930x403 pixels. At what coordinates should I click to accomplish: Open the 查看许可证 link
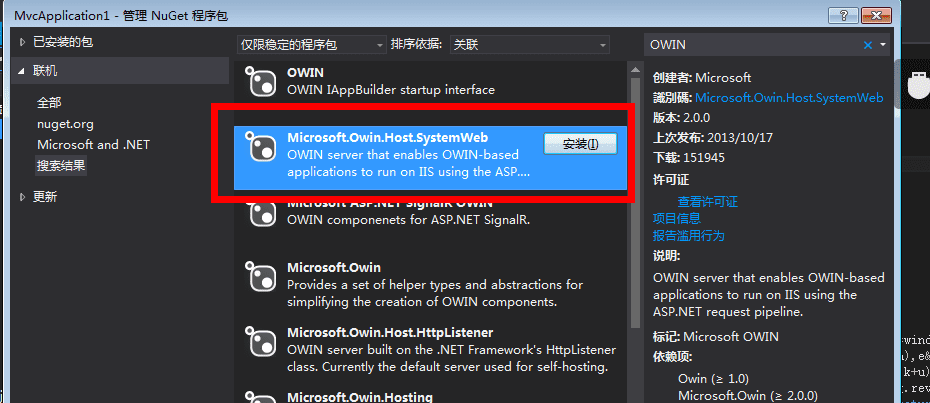[x=708, y=202]
